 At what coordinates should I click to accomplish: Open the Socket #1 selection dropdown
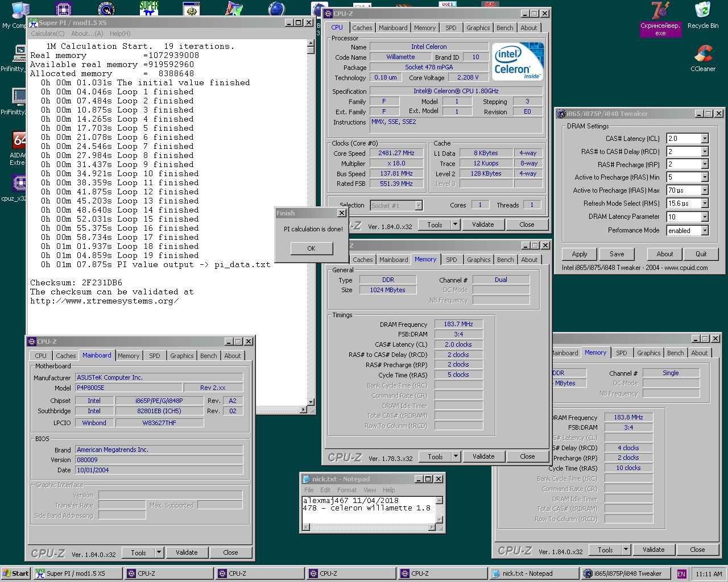click(x=419, y=206)
